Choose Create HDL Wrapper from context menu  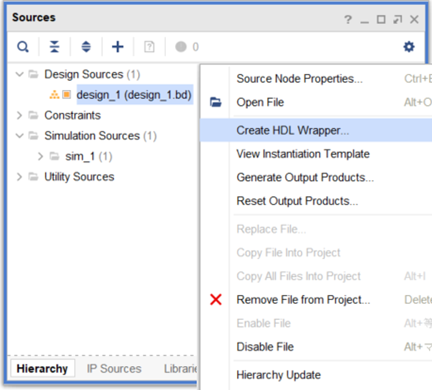(x=316, y=130)
